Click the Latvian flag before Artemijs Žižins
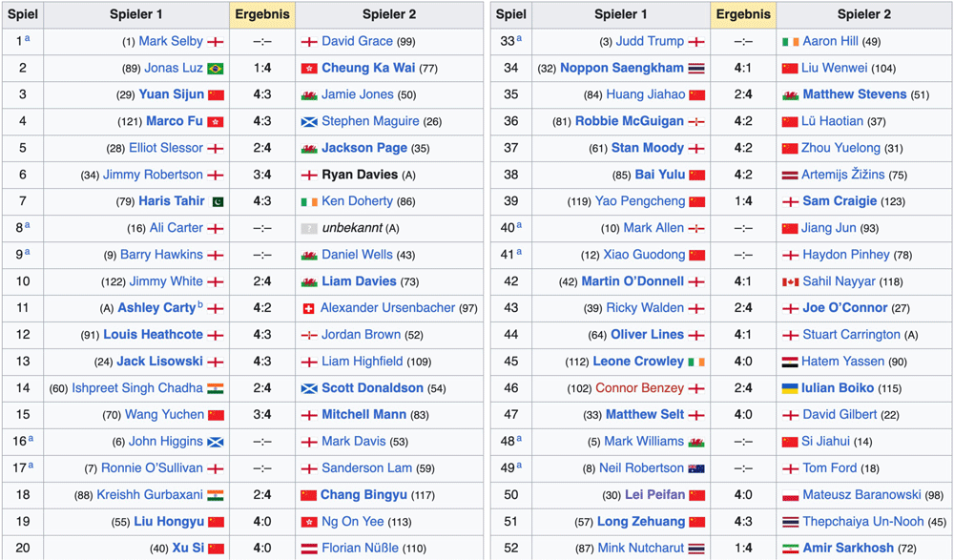 [789, 175]
